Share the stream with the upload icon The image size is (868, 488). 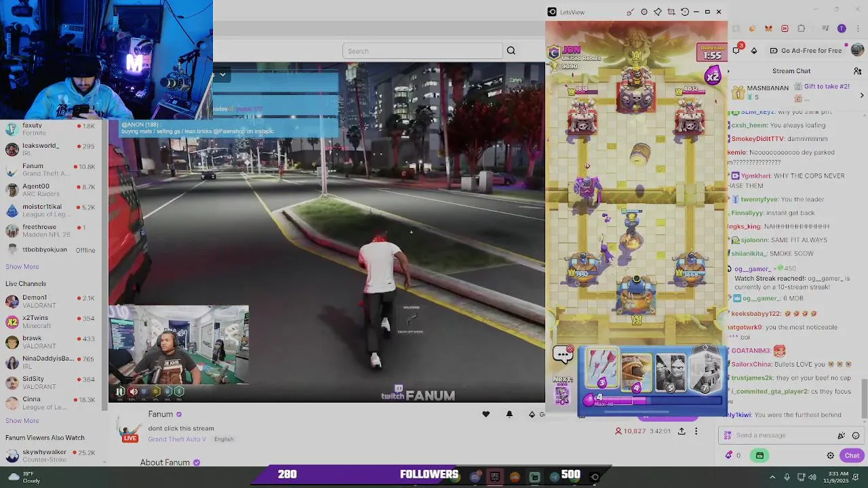[682, 431]
